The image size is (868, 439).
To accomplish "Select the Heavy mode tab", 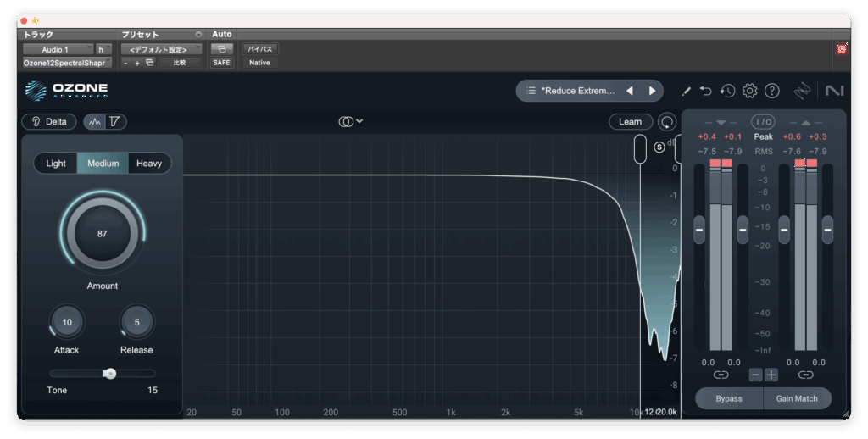I will pyautogui.click(x=149, y=164).
